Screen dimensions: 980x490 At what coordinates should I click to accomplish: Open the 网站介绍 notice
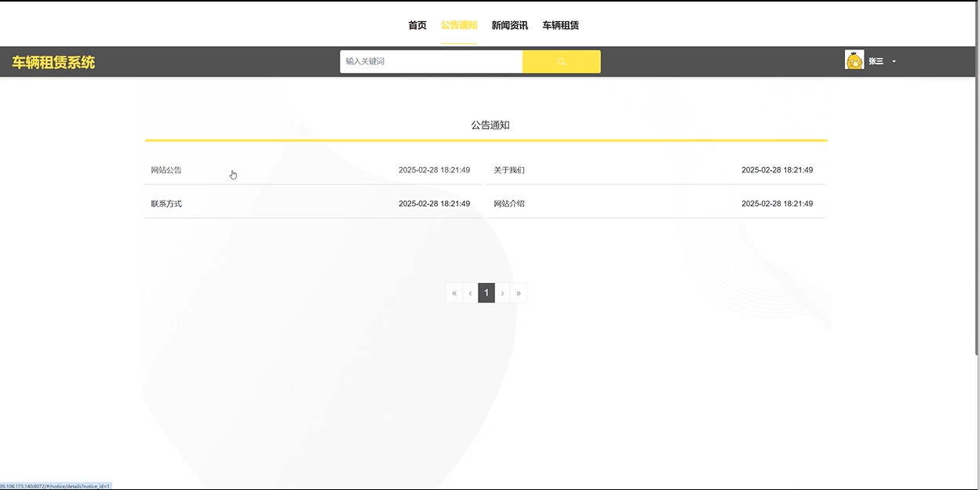click(x=509, y=204)
